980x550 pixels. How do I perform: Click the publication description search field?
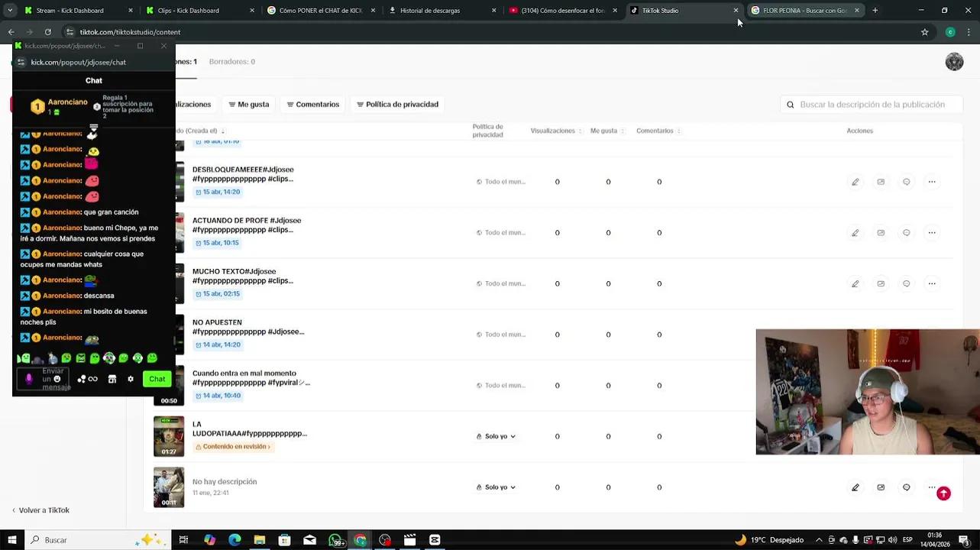pos(877,105)
